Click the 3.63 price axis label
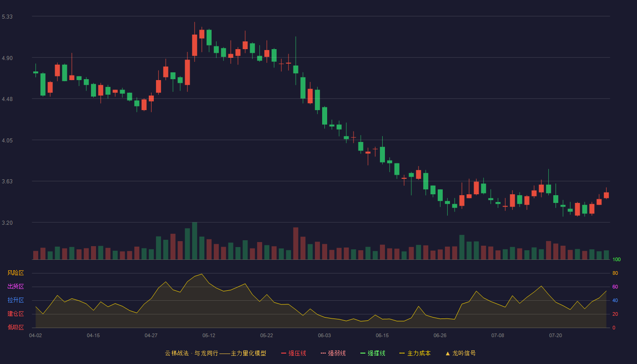 (x=7, y=182)
